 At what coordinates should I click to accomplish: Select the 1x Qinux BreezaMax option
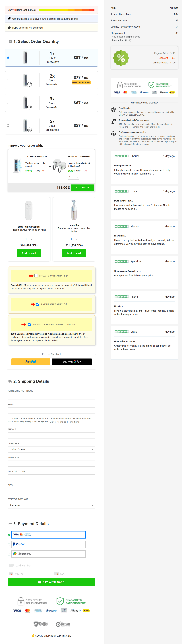8,57
